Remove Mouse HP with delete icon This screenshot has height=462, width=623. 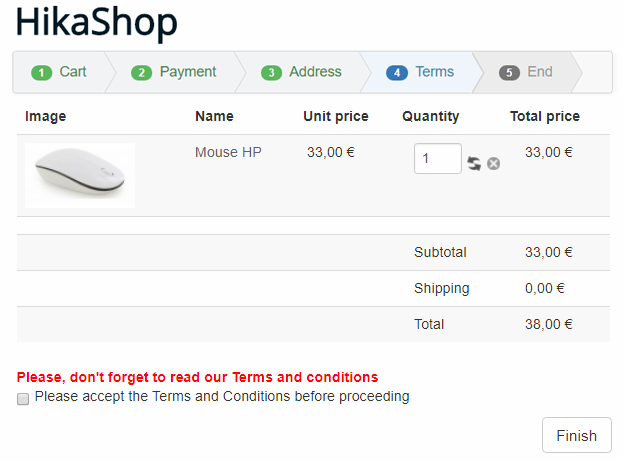click(493, 163)
